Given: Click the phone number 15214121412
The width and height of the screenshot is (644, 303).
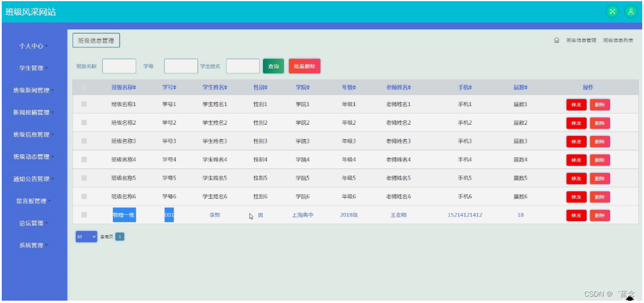Looking at the screenshot, I should coord(465,215).
